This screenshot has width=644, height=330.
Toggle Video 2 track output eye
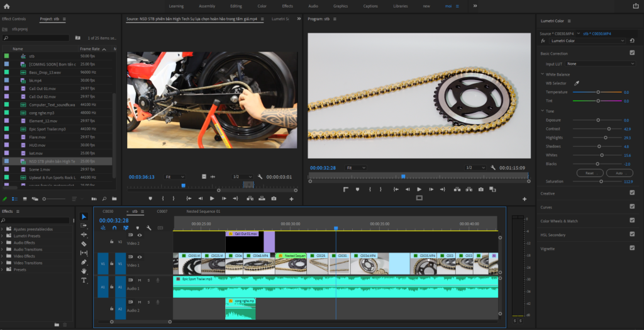click(x=140, y=235)
